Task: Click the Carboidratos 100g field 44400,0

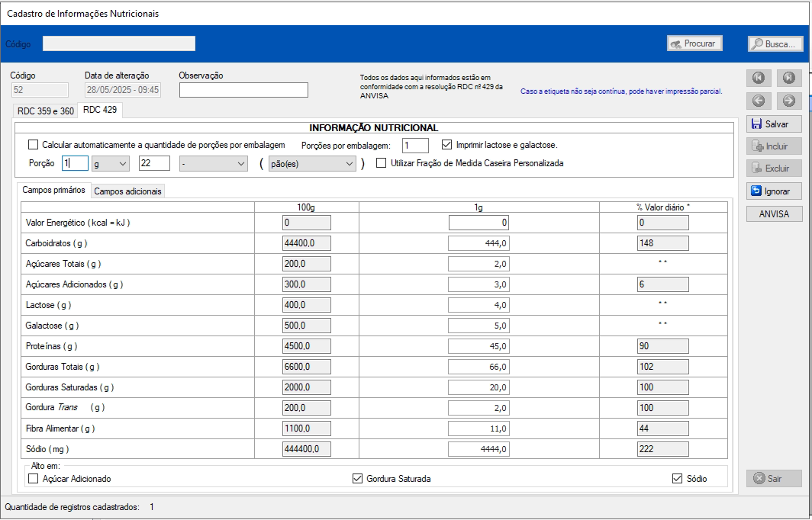Action: pos(307,243)
